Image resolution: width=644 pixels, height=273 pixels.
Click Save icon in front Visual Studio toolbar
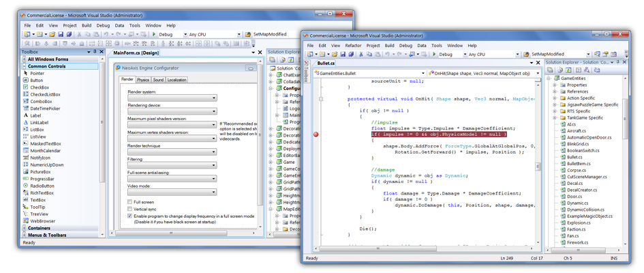point(343,55)
